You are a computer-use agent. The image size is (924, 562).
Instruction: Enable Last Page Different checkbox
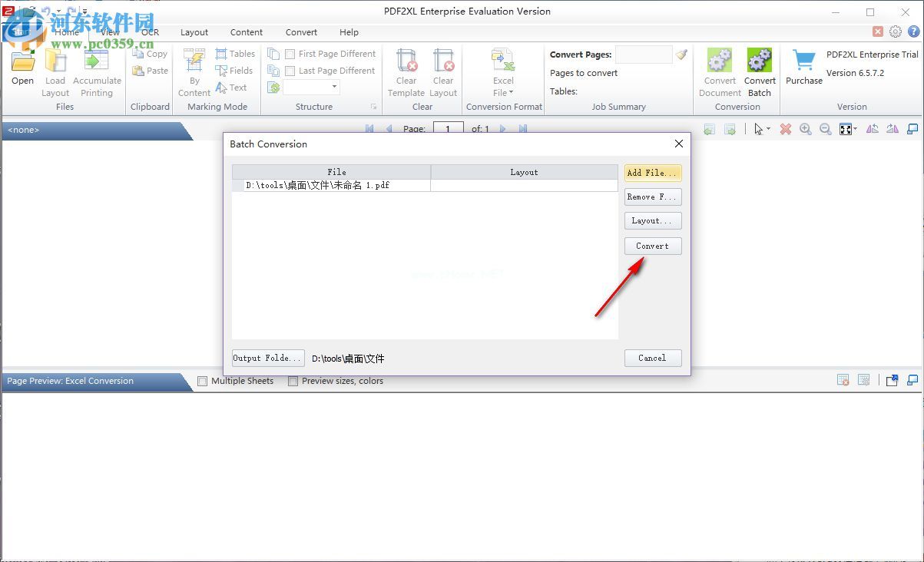290,71
